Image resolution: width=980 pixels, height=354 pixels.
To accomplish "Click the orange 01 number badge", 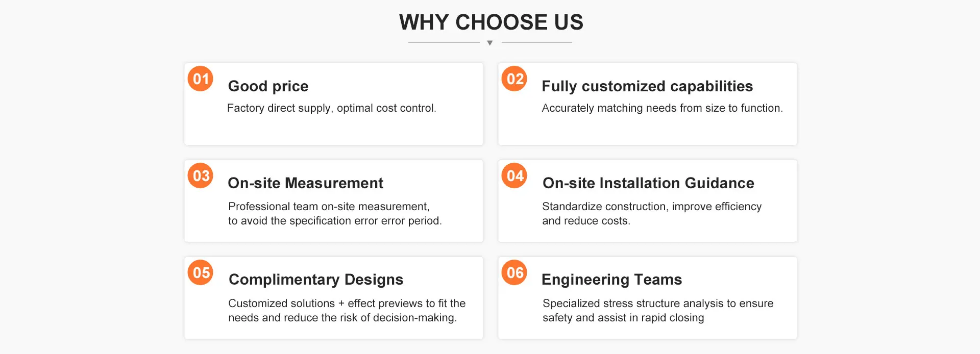I will (201, 79).
